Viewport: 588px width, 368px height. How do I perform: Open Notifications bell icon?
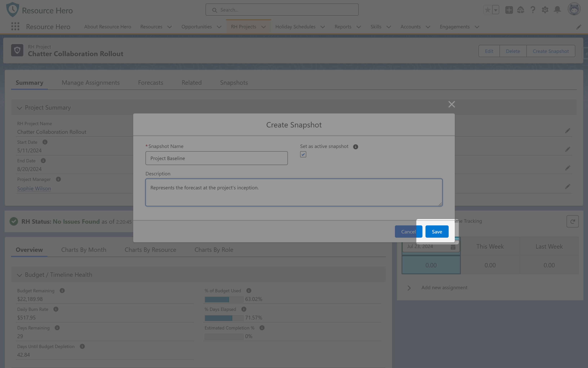pyautogui.click(x=557, y=10)
